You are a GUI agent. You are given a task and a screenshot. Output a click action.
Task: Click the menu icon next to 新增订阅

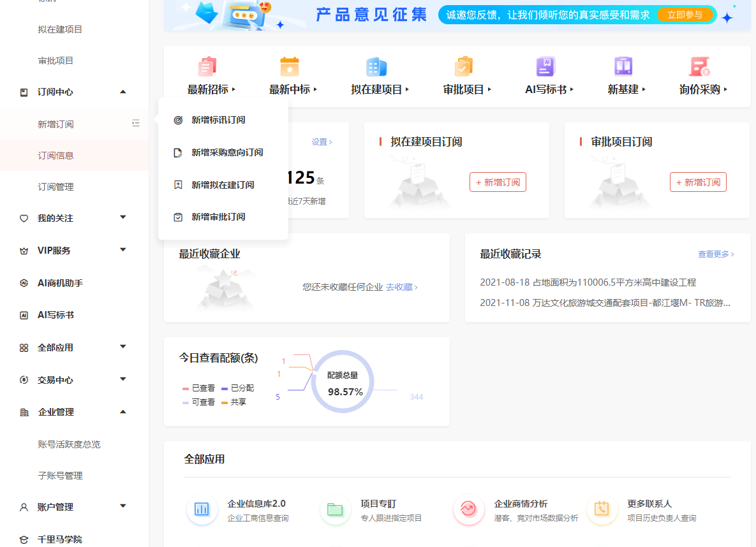pyautogui.click(x=136, y=124)
